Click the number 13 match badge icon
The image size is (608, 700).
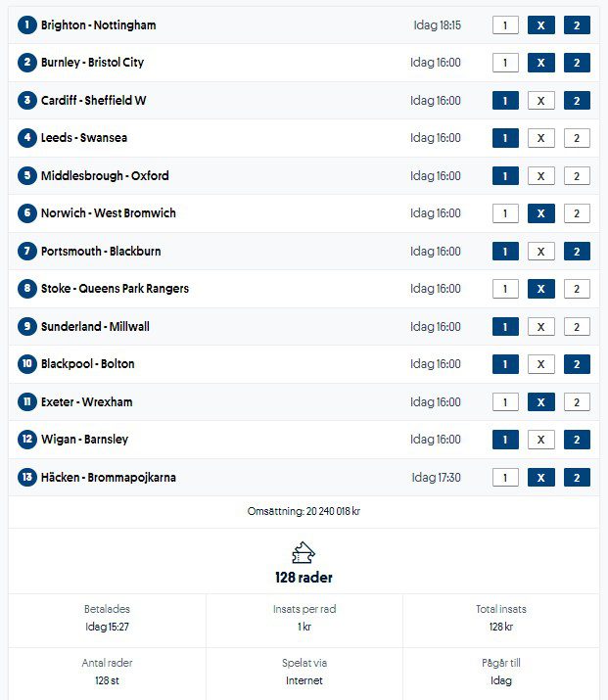pyautogui.click(x=26, y=478)
